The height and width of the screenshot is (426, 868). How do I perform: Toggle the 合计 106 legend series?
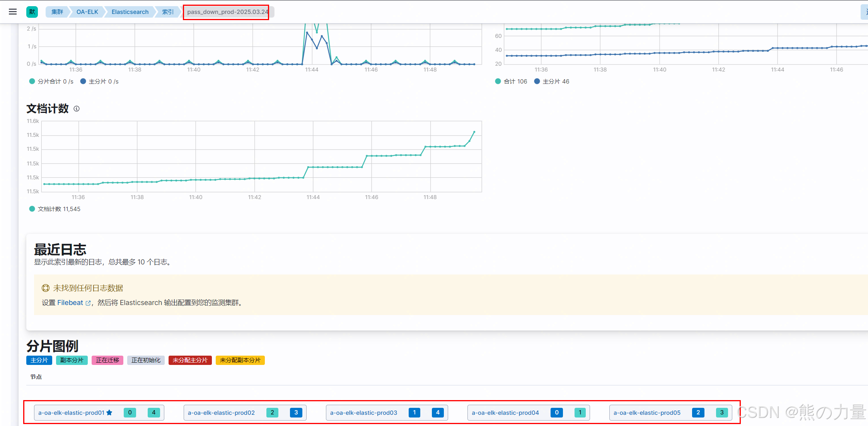511,82
